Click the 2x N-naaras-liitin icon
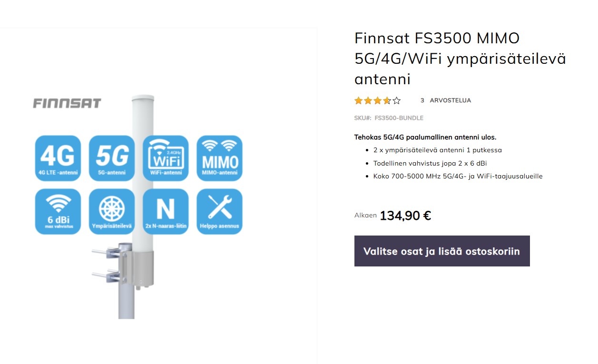Image resolution: width=598 pixels, height=364 pixels. (x=166, y=211)
